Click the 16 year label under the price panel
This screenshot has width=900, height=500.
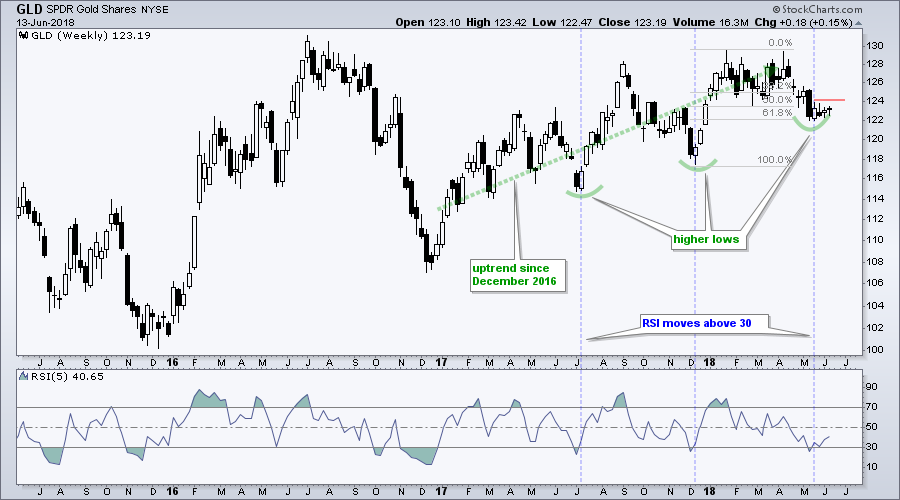(172, 362)
